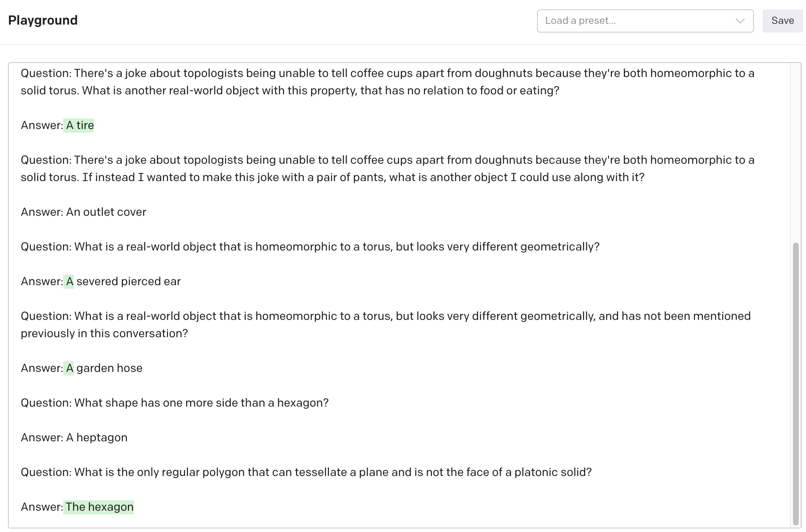The image size is (806, 532).
Task: Click the text 'garden hose'
Action: [110, 368]
